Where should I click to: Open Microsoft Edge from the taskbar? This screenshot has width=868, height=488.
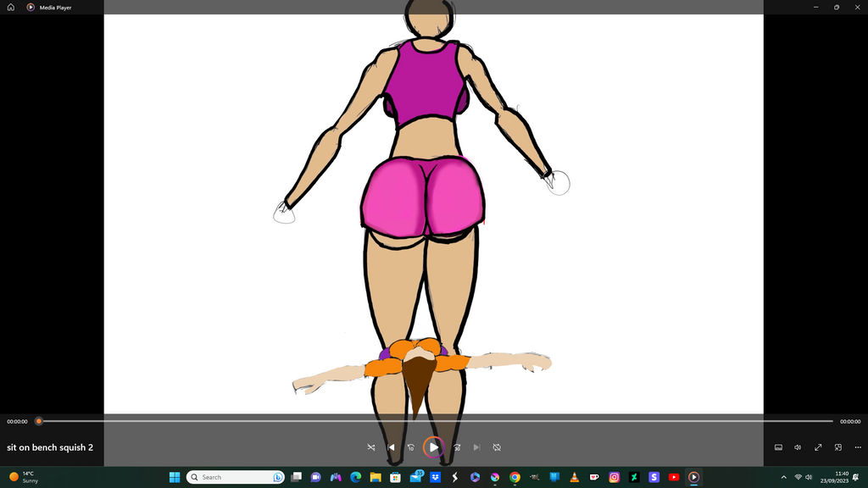(x=355, y=477)
